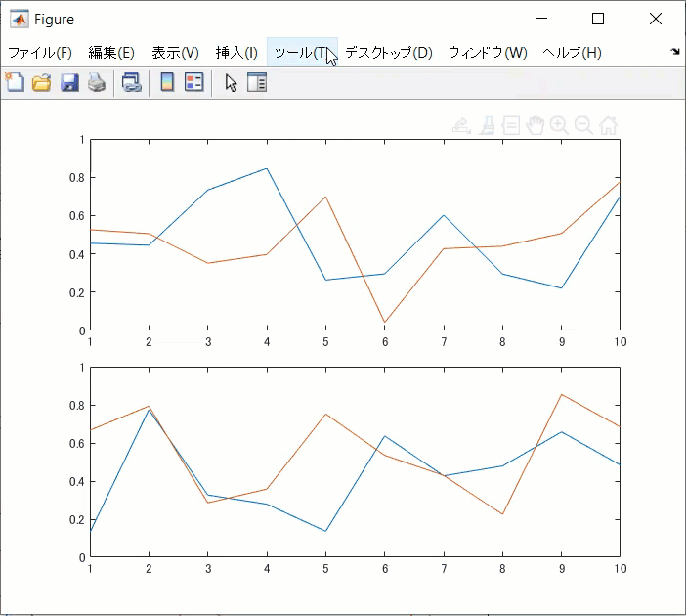Toggle edit plot arrow mode

pyautogui.click(x=231, y=83)
